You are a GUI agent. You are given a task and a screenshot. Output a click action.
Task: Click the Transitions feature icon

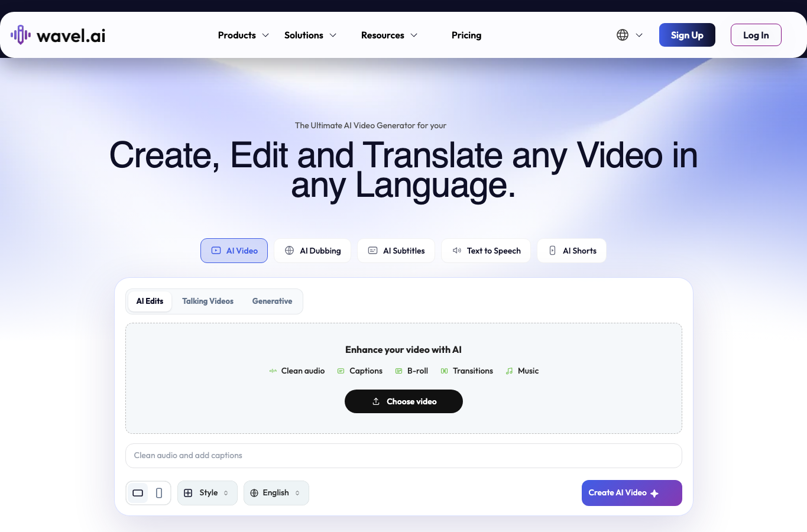pos(444,371)
